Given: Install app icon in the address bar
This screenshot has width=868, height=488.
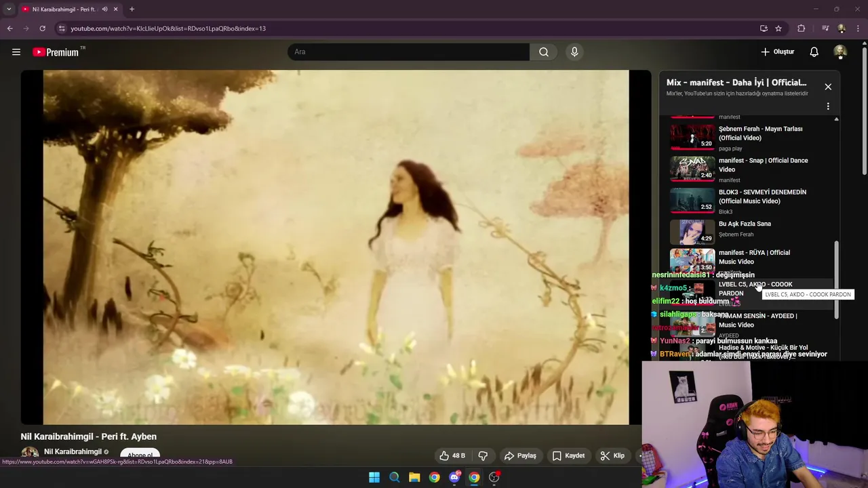Looking at the screenshot, I should click(764, 28).
